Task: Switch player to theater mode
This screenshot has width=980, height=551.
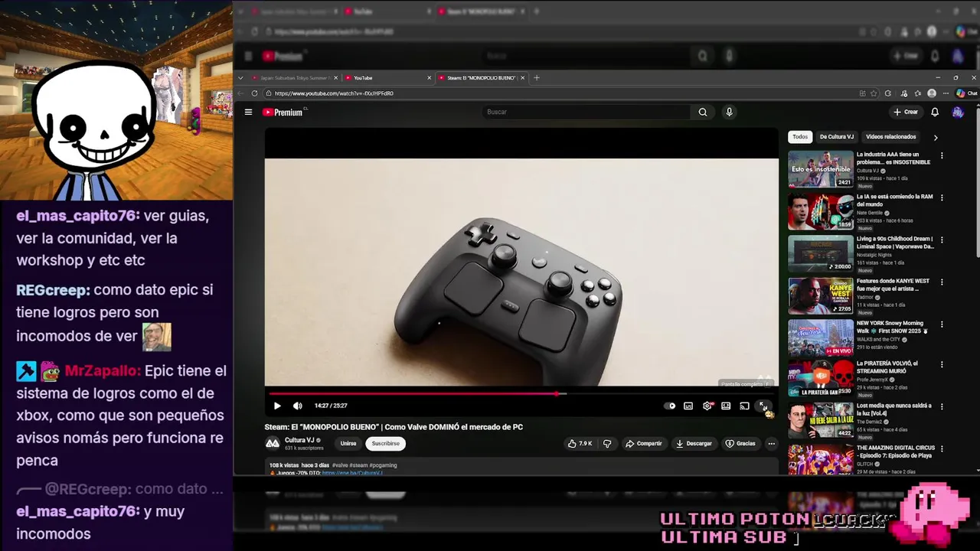Action: click(x=726, y=406)
